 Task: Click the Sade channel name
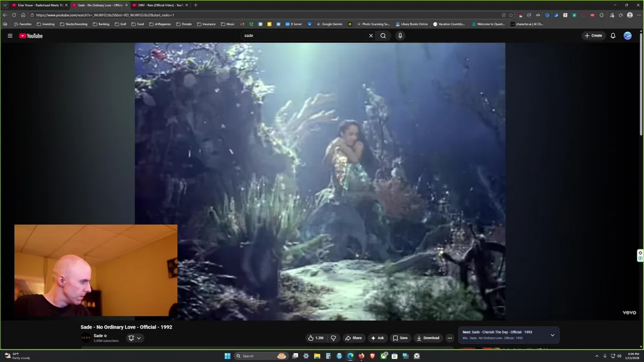[x=98, y=335]
